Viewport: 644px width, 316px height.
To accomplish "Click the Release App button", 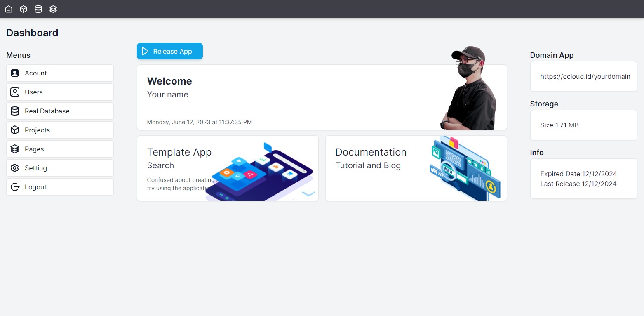I will click(169, 51).
